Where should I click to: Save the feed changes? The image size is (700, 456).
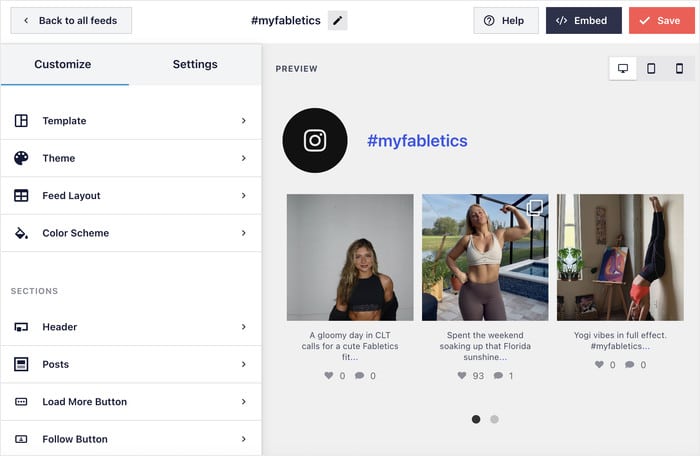pos(662,21)
